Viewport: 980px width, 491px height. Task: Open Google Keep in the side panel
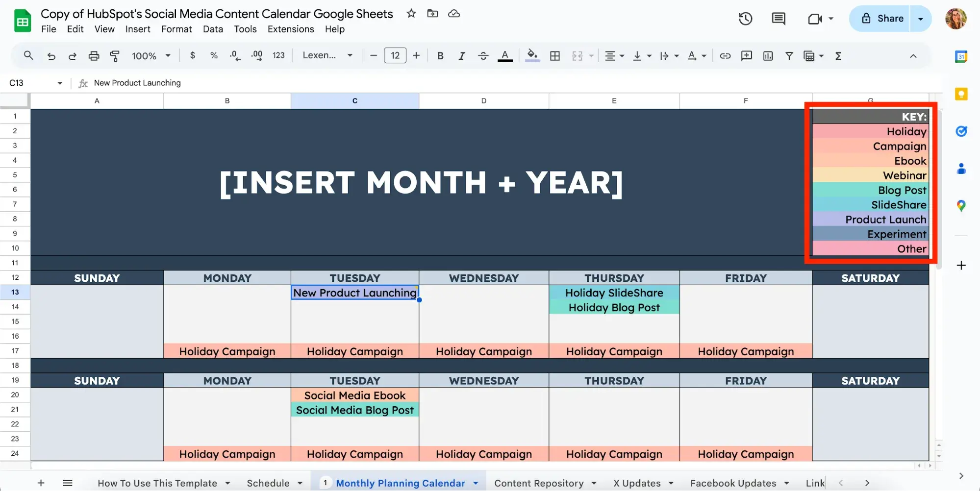click(961, 94)
